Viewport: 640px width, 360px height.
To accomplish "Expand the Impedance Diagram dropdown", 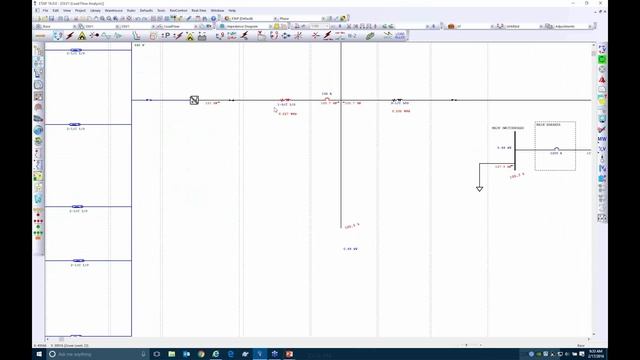I will 271,27.
